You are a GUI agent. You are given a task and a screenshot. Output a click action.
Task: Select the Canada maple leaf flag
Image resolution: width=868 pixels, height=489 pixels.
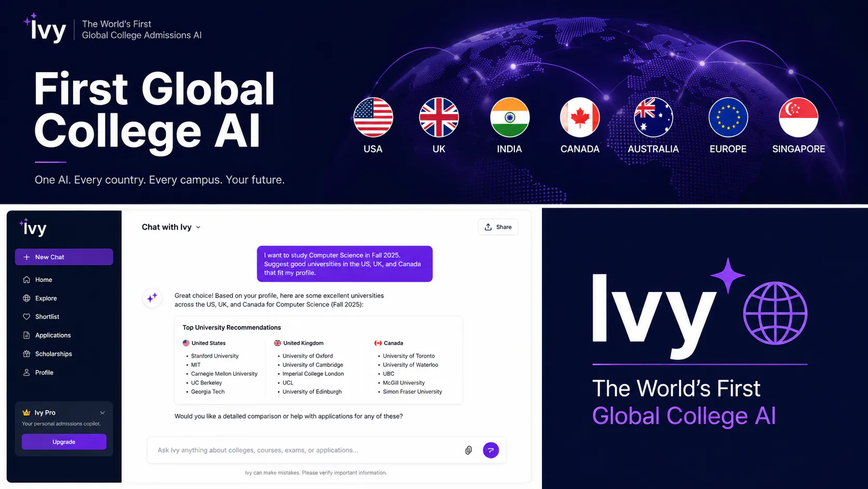580,117
